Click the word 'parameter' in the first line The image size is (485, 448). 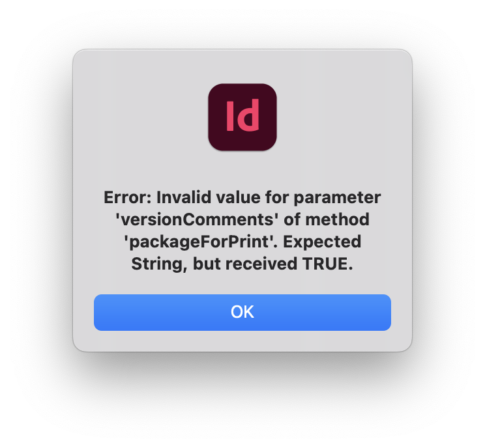pos(337,198)
